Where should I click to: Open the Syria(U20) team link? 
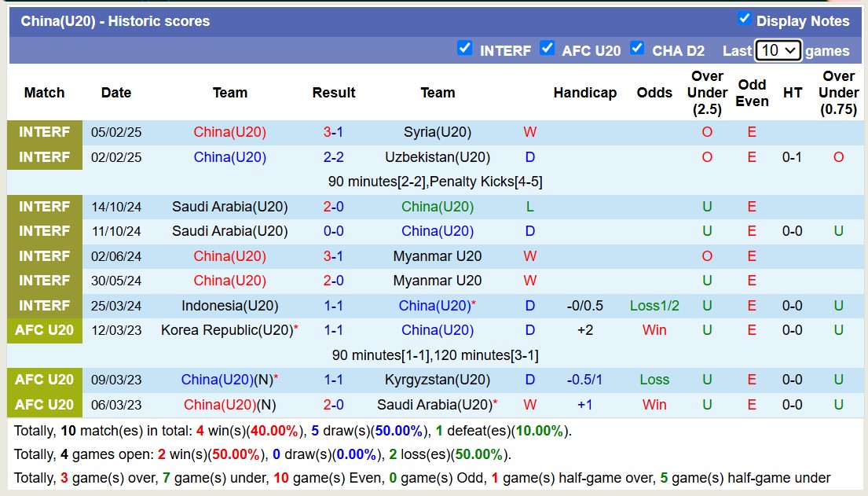pyautogui.click(x=438, y=132)
